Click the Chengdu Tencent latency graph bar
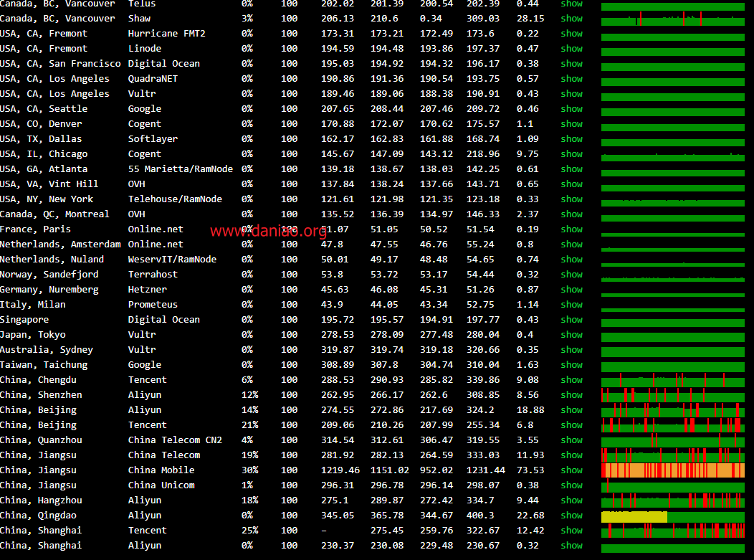Image resolution: width=754 pixels, height=560 pixels. 673,381
